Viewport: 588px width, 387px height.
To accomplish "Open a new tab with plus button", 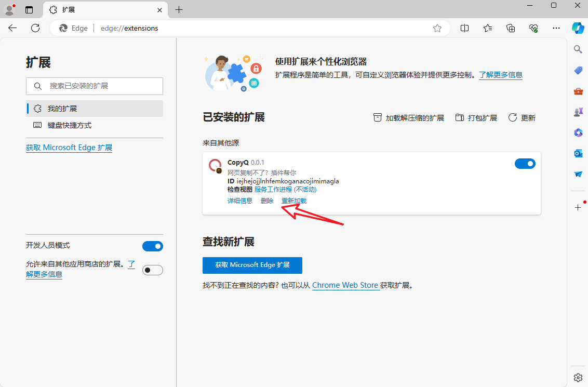I will coord(179,10).
